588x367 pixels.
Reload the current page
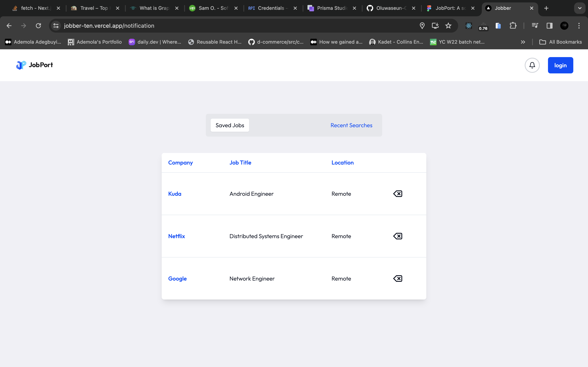point(38,26)
